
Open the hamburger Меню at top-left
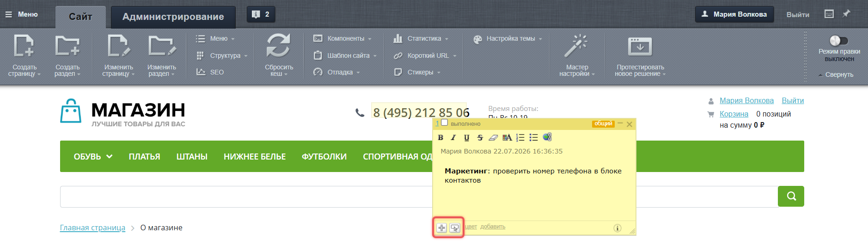point(21,14)
